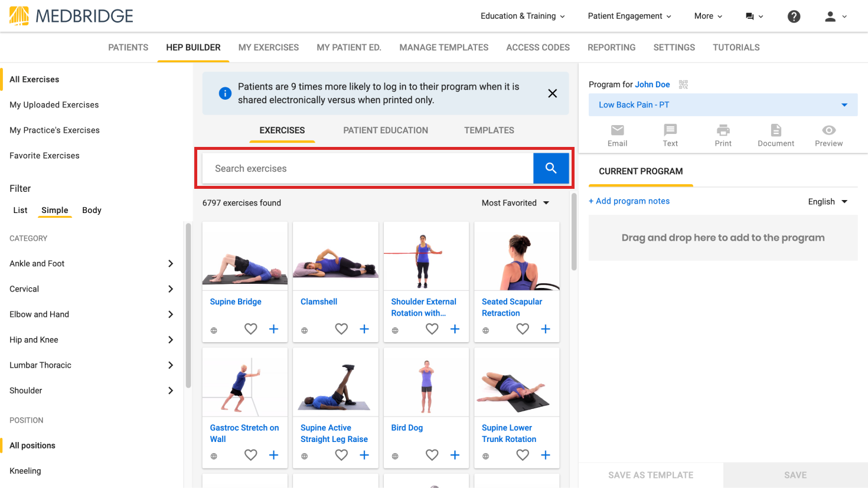This screenshot has height=488, width=868.
Task: Switch filter view to List
Action: point(20,210)
